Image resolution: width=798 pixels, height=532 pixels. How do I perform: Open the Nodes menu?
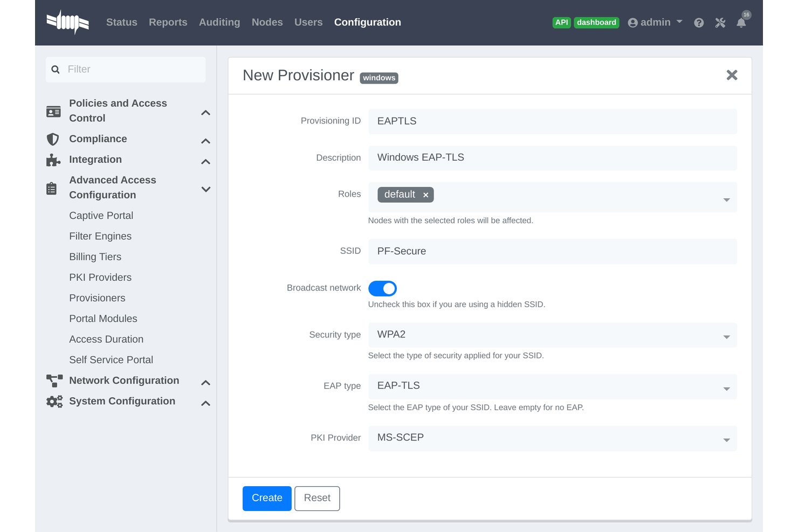coord(267,22)
